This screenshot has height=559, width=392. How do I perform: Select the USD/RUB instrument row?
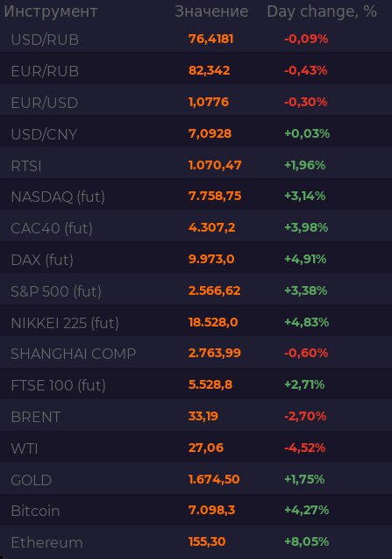click(x=196, y=39)
